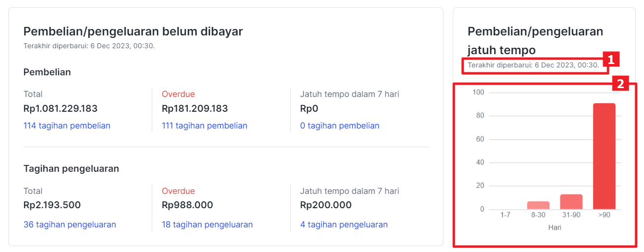Screen dimensions: 644x252
Task: Open the 4 tagihan pengeluaran link
Action: click(344, 224)
